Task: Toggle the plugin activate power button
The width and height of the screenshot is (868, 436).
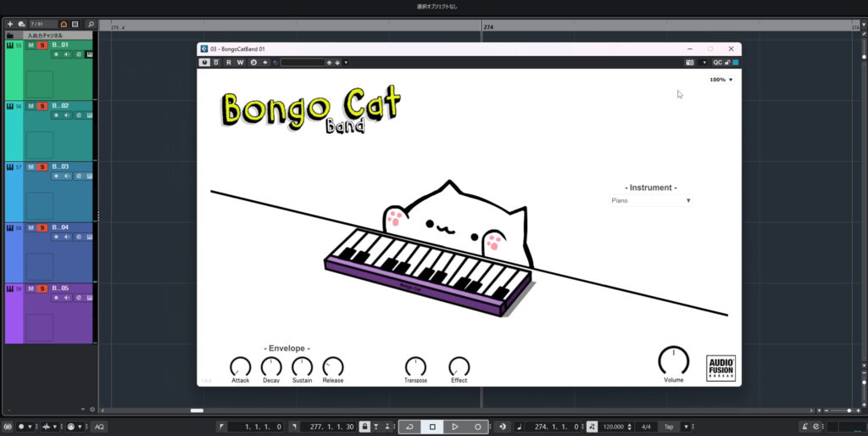Action: [x=205, y=62]
